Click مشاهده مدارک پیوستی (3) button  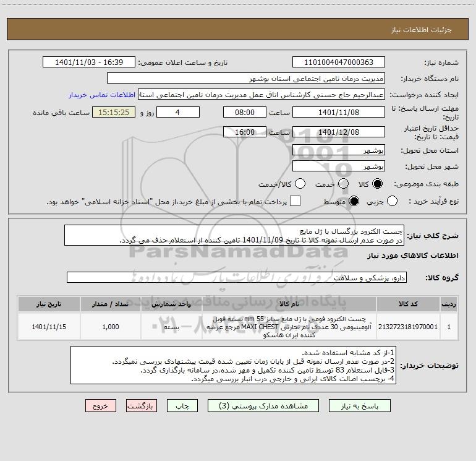[263, 406]
